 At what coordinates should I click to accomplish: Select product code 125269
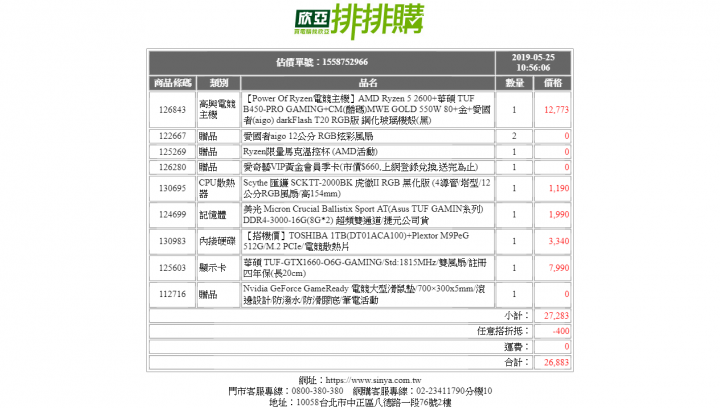click(172, 152)
